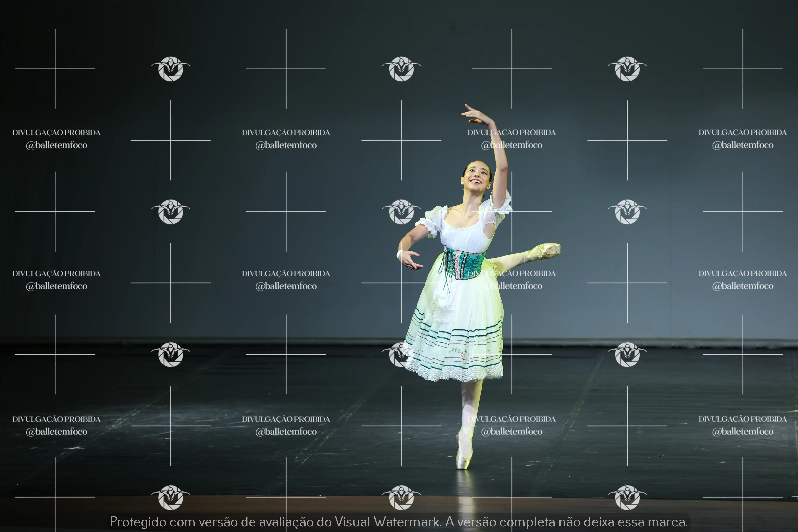Click the camera logo watermark nearest the top-right corner

pos(627,69)
